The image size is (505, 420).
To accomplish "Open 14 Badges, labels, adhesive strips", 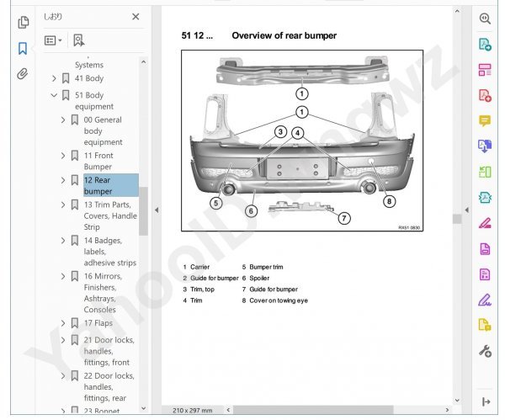I will pyautogui.click(x=109, y=252).
